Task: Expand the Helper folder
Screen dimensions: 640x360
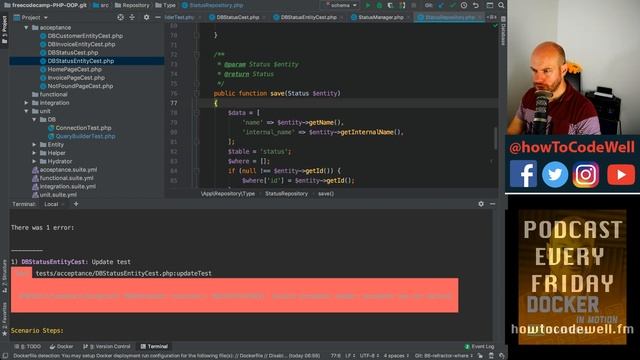Action: pyautogui.click(x=35, y=153)
